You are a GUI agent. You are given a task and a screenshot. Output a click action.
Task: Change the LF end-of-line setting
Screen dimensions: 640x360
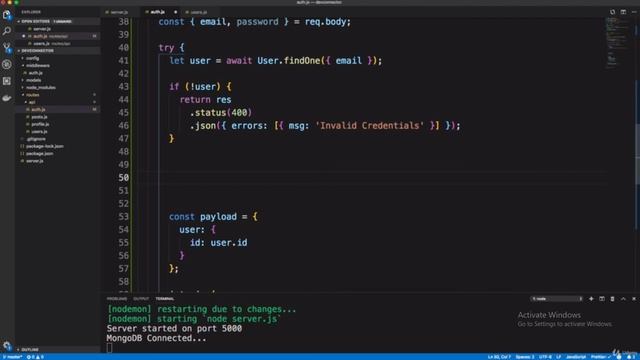(558, 357)
